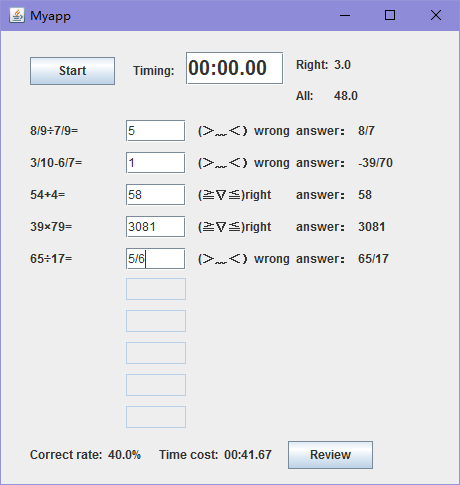Open the Review button

tap(330, 455)
